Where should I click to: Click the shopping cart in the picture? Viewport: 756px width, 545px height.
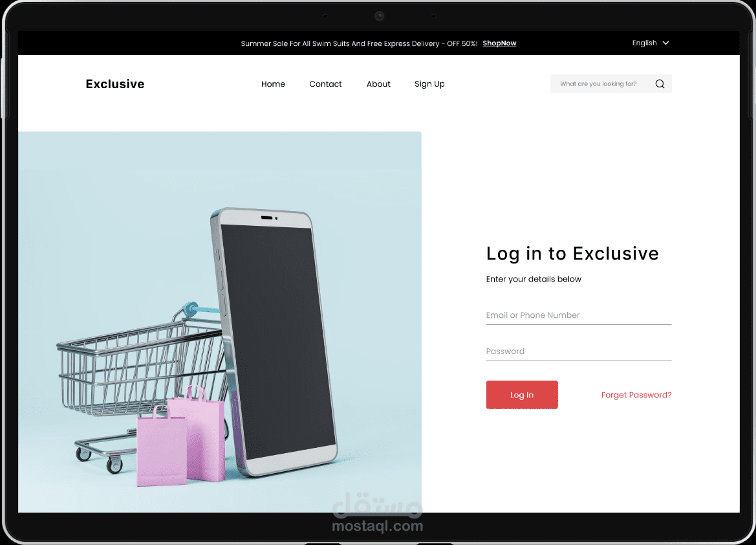point(140,386)
